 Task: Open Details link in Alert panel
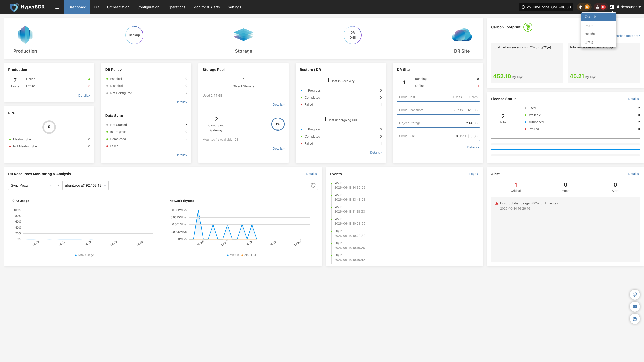pyautogui.click(x=634, y=174)
